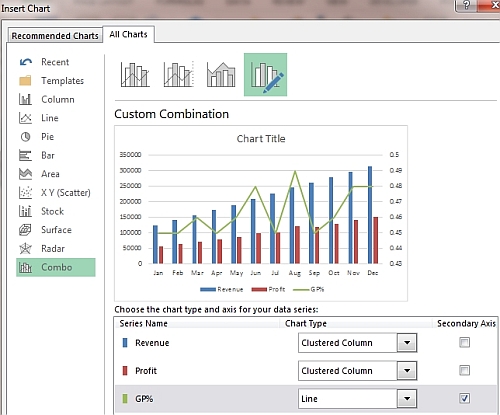The image size is (500, 415).
Task: Switch to the Recommended Charts tab
Action: point(55,35)
